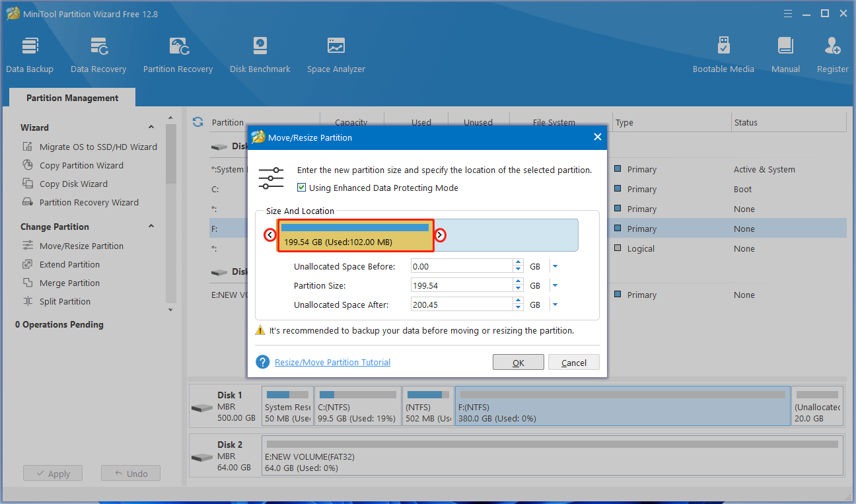The image size is (856, 504).
Task: Collapse the Change Partition section
Action: tap(151, 227)
